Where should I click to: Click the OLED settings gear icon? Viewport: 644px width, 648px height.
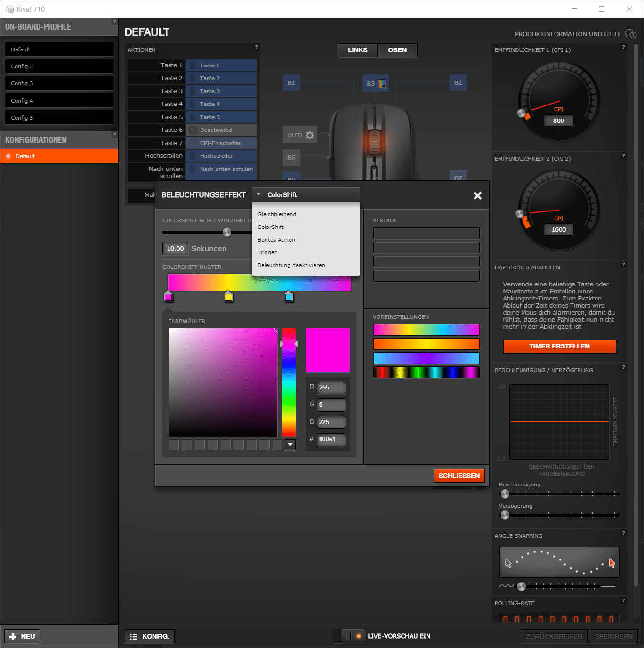[x=309, y=135]
